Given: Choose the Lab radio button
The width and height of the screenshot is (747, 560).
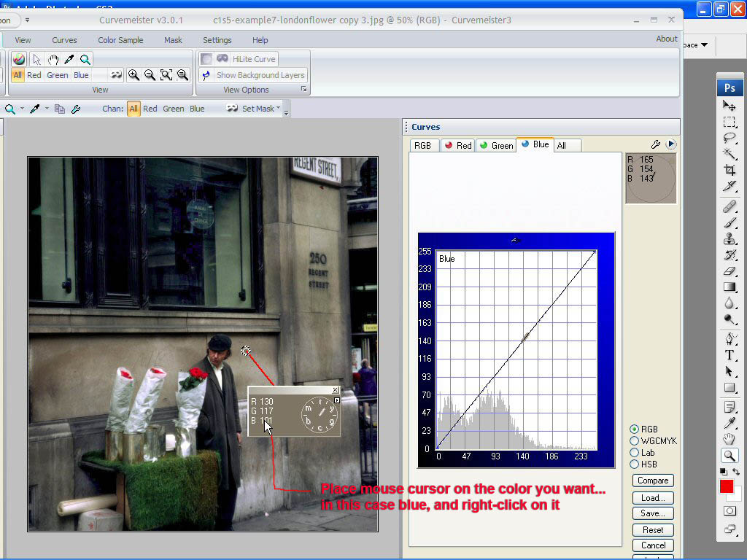Looking at the screenshot, I should (x=634, y=453).
